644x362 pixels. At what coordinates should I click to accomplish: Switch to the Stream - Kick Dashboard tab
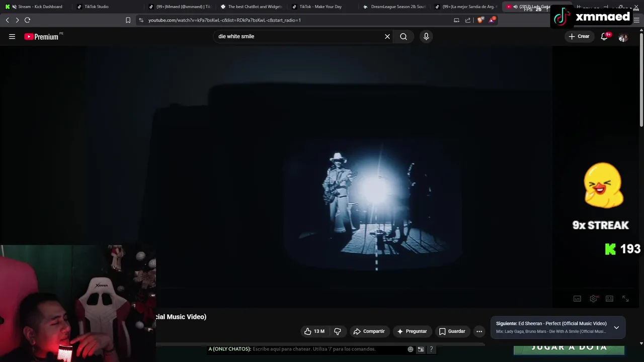35,7
